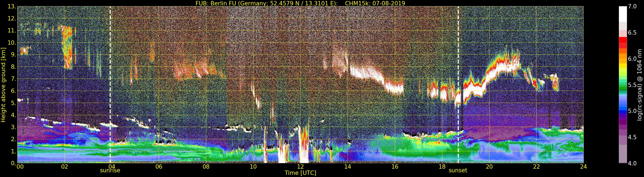Click the time tick label '10'
This screenshot has width=644, height=177.
[x=253, y=167]
